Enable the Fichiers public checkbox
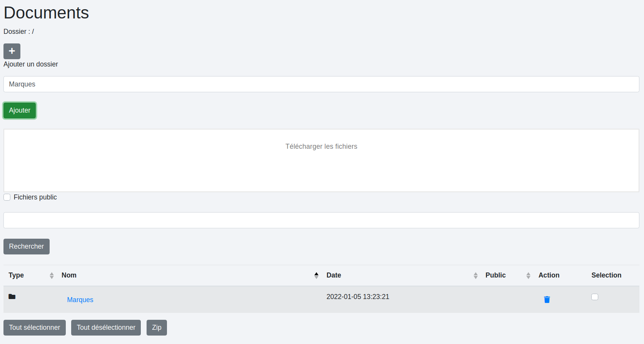Viewport: 644px width, 344px height. (x=7, y=197)
